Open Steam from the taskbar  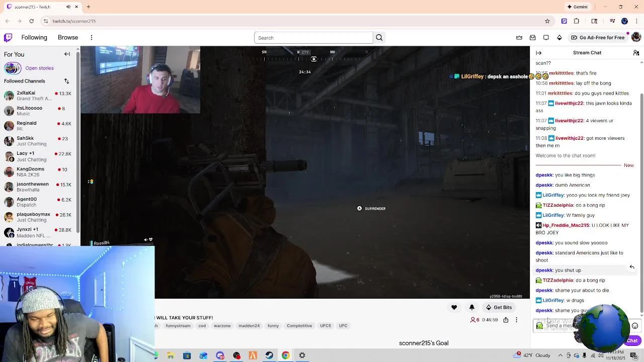tap(269, 355)
